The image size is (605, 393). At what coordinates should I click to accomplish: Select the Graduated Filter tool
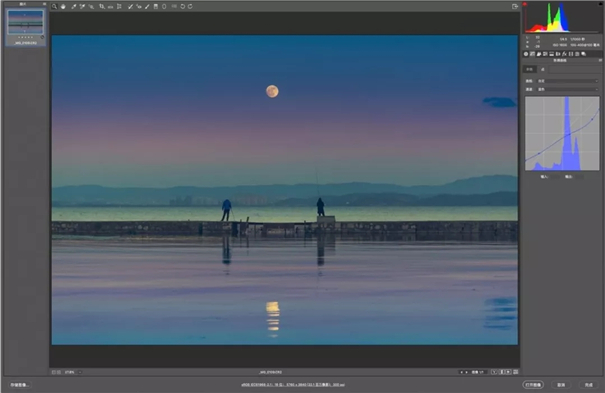coord(156,7)
